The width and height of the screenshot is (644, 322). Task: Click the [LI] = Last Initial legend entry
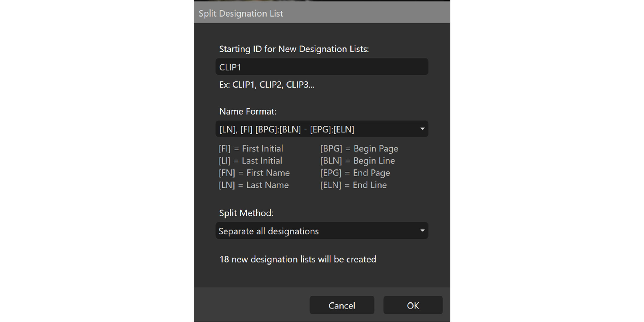pyautogui.click(x=250, y=161)
